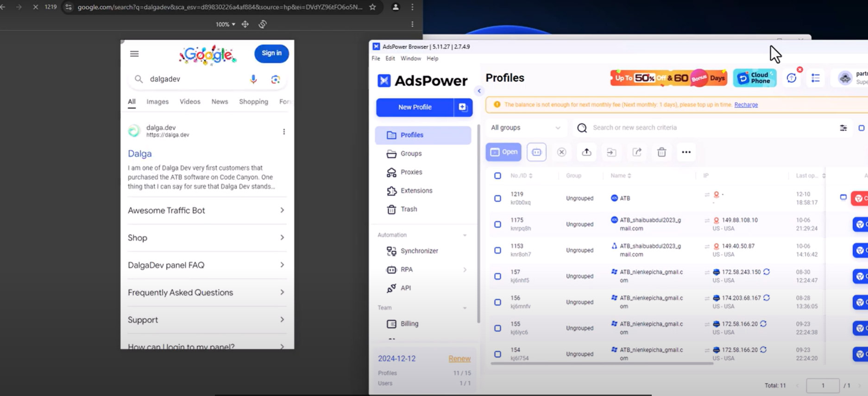
Task: Open the Dalga search result link
Action: pos(139,153)
